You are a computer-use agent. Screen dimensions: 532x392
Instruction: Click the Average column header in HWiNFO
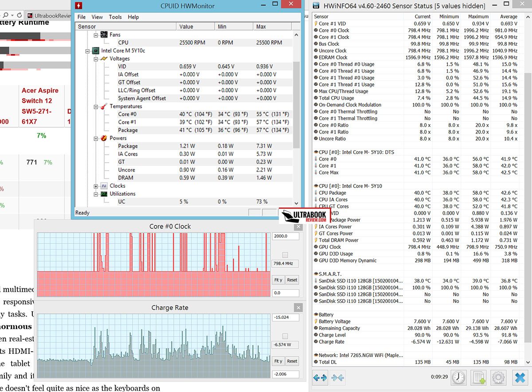tap(505, 16)
